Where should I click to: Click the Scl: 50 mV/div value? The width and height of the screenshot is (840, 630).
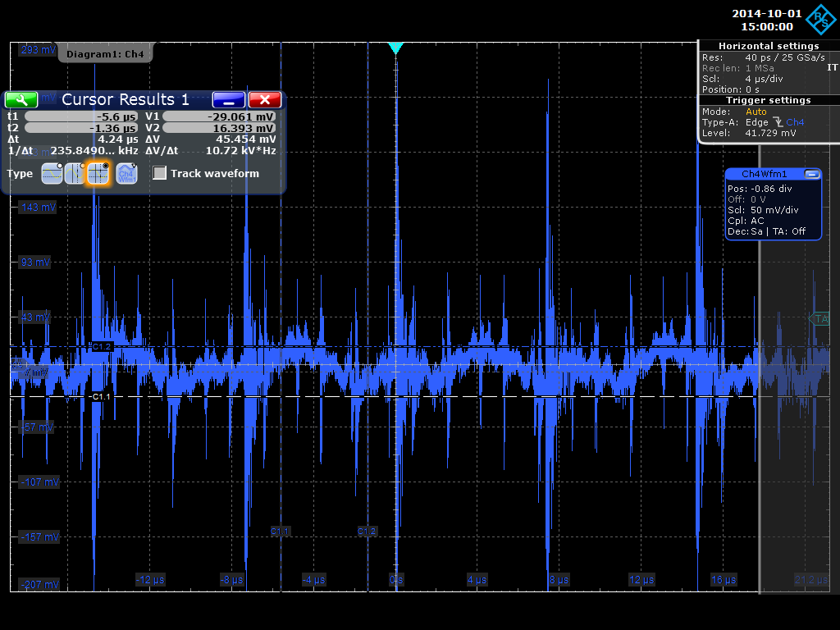(763, 210)
